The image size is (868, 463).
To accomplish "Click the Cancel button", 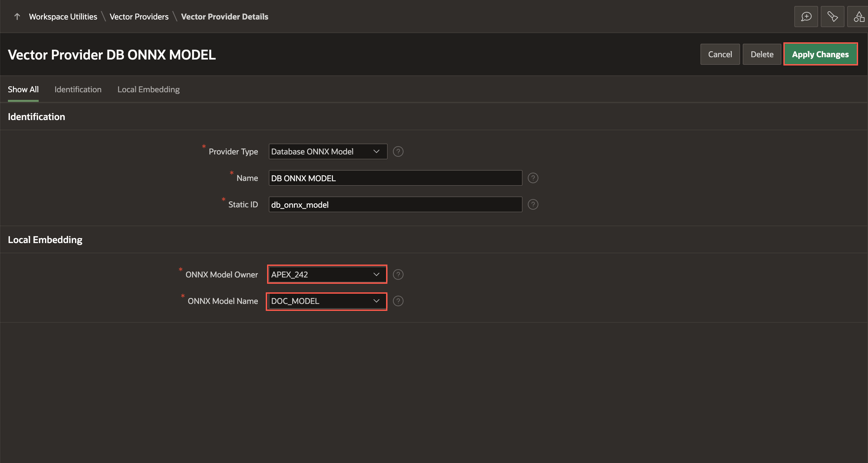I will (720, 54).
